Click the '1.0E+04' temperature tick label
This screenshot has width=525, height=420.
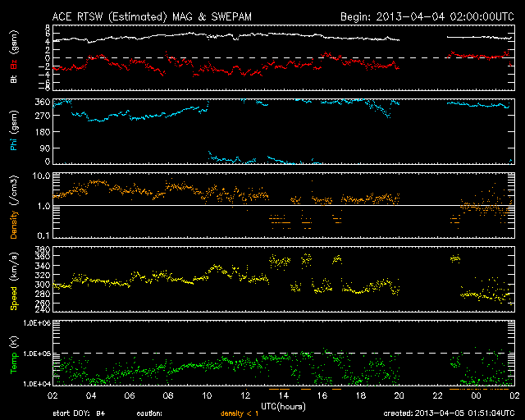(37, 384)
